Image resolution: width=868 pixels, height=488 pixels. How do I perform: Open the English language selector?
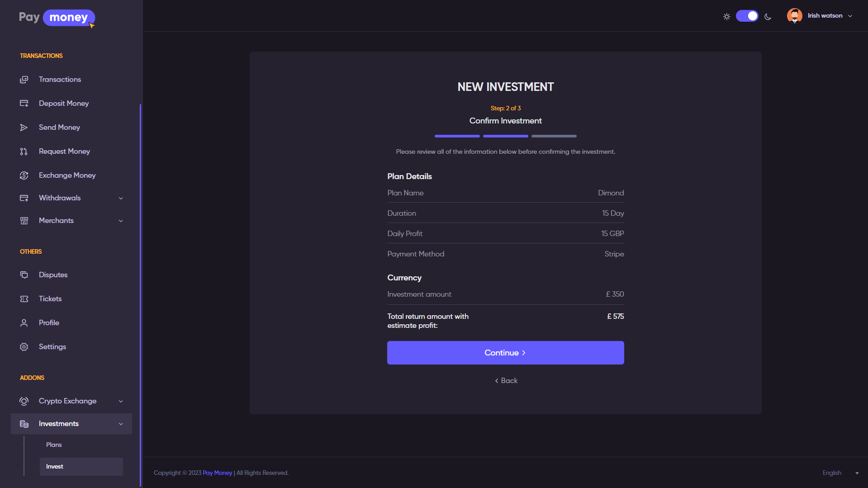point(840,473)
